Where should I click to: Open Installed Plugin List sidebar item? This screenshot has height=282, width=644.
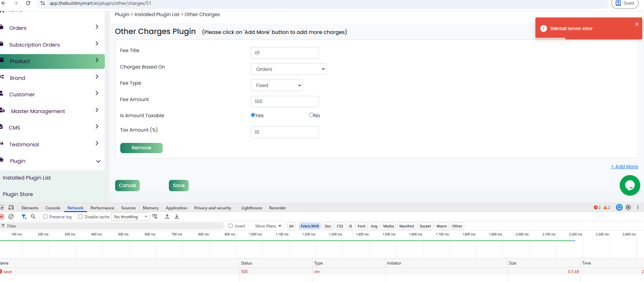pos(27,178)
